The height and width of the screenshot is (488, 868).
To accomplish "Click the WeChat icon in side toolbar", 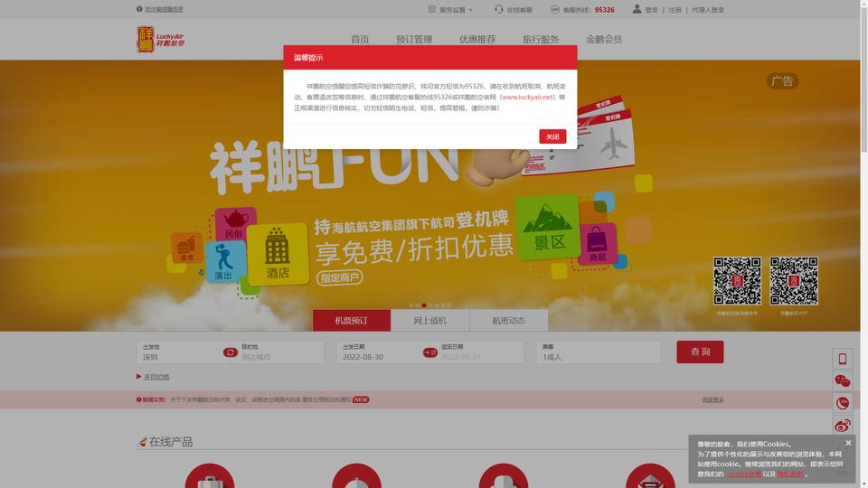I will [x=843, y=380].
